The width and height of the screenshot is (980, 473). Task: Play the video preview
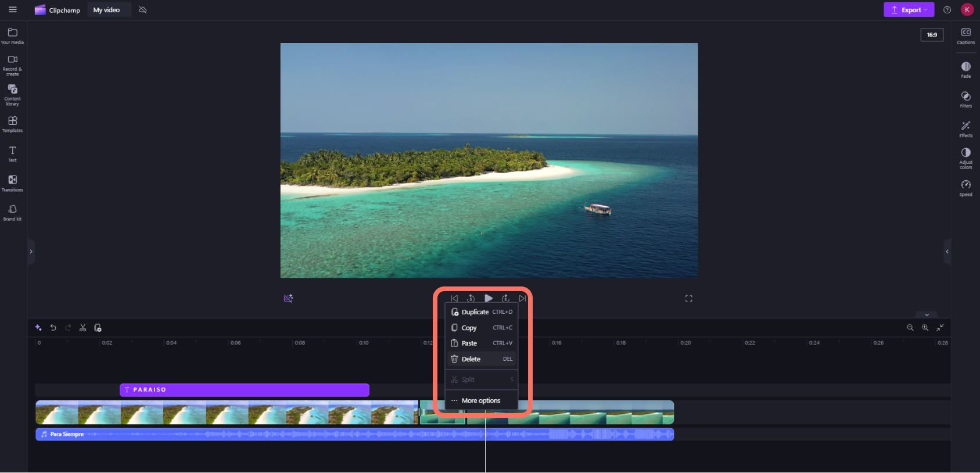tap(489, 298)
